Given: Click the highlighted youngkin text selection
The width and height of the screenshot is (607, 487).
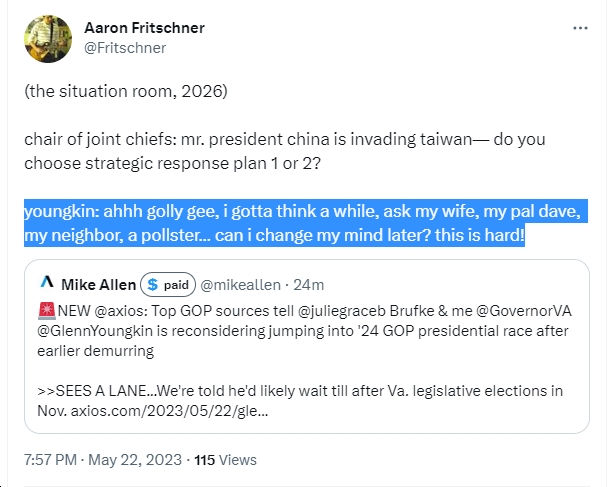Looking at the screenshot, I should (x=306, y=223).
